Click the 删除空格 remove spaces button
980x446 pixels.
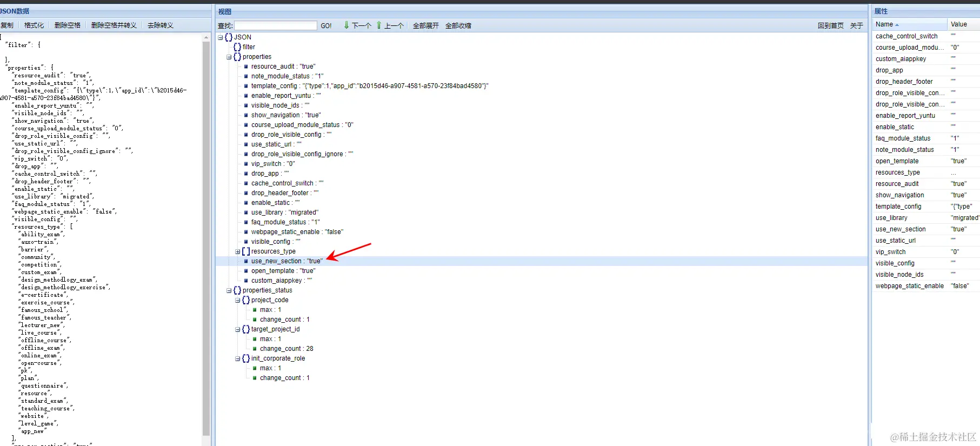tap(68, 25)
